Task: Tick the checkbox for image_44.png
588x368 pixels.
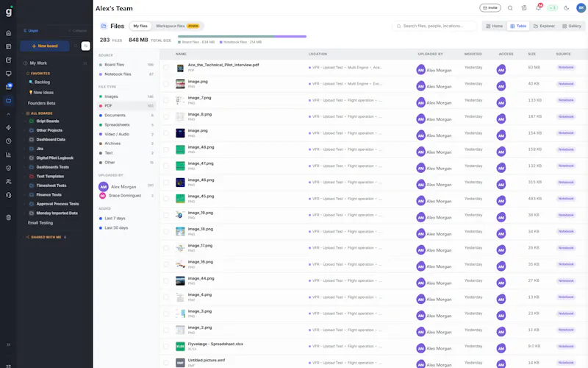Action: click(x=166, y=281)
